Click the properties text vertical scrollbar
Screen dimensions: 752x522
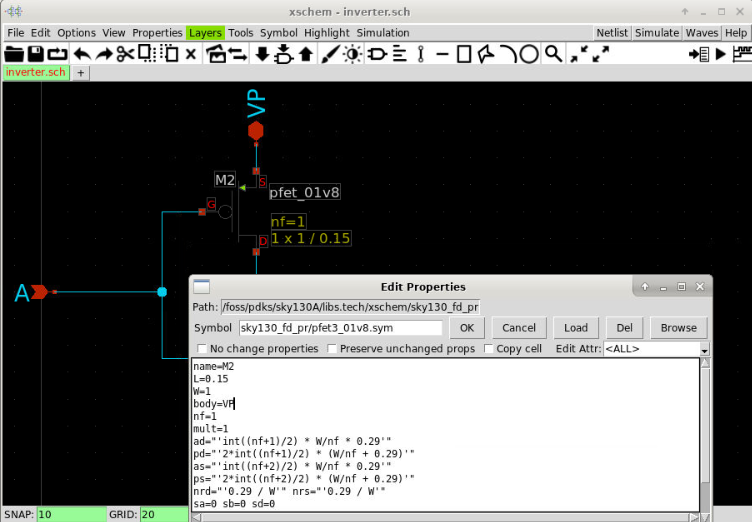tap(705, 434)
